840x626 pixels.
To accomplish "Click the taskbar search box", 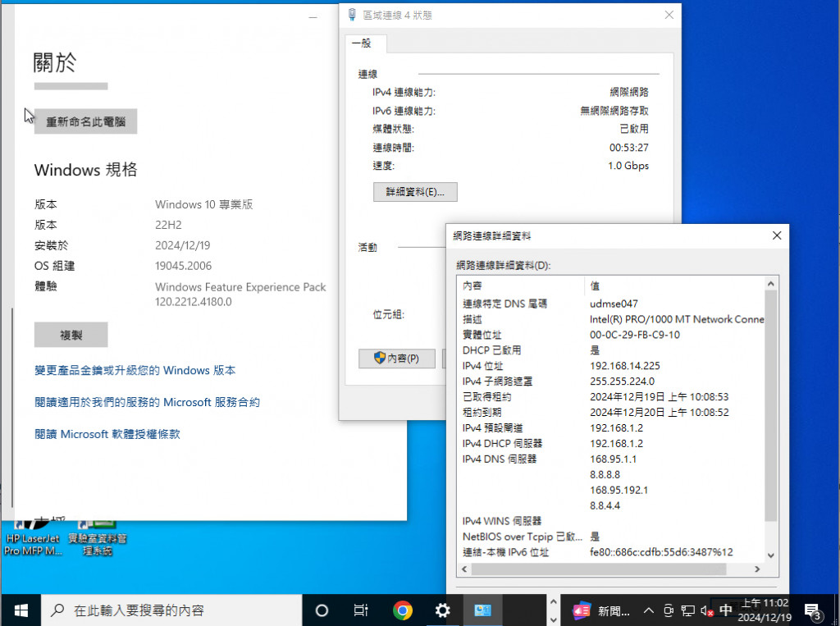I will tap(171, 610).
